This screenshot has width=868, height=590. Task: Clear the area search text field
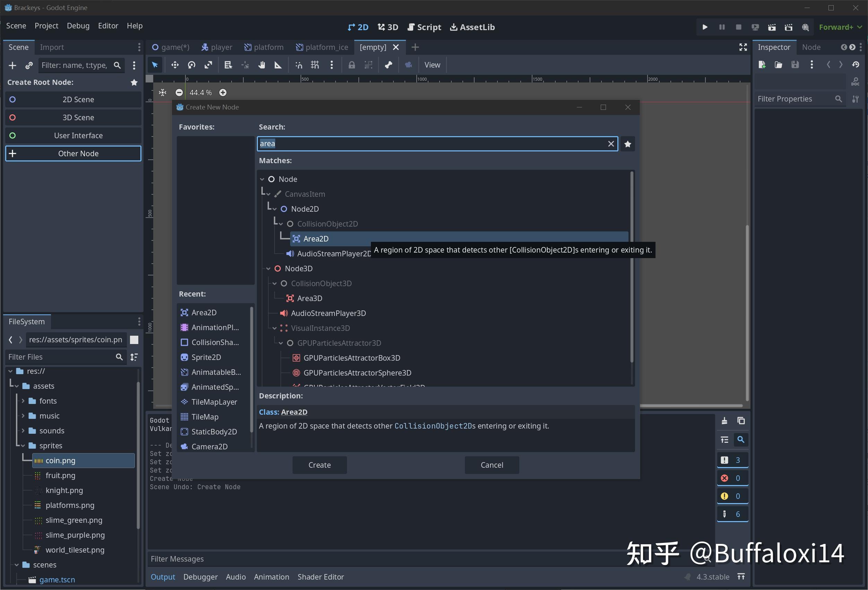611,144
